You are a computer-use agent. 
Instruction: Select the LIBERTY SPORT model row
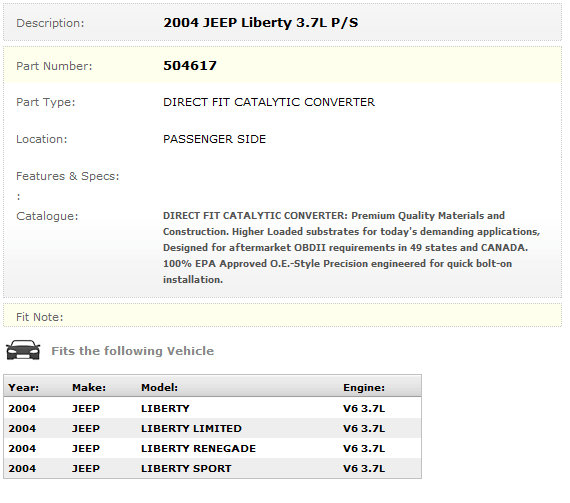212,468
